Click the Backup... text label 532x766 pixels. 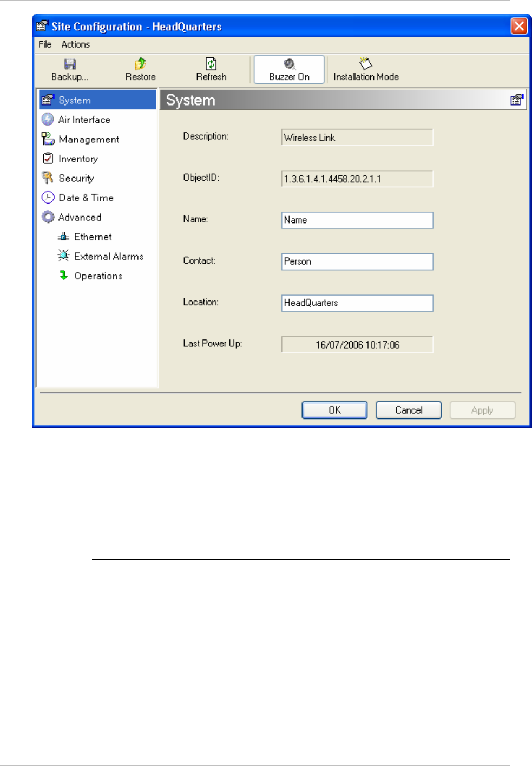[x=70, y=77]
